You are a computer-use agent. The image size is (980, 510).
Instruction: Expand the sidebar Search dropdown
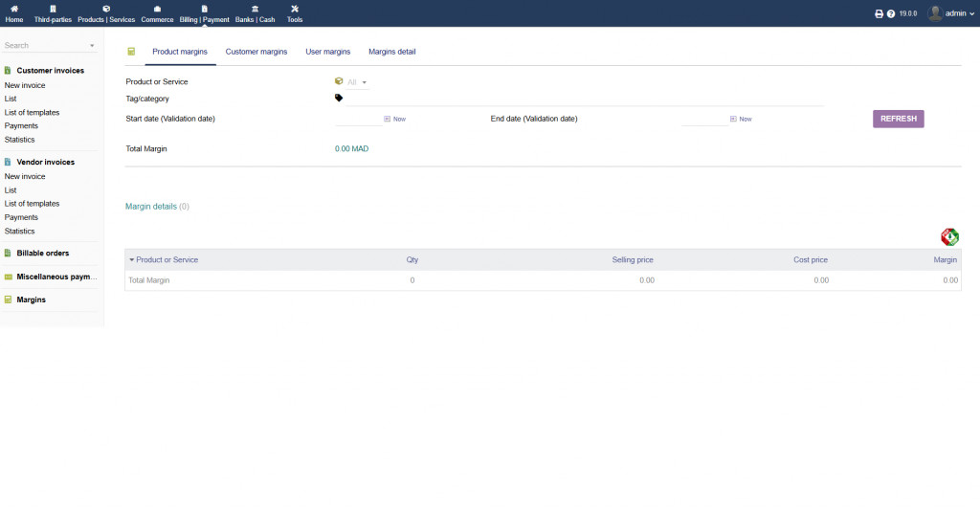(92, 46)
